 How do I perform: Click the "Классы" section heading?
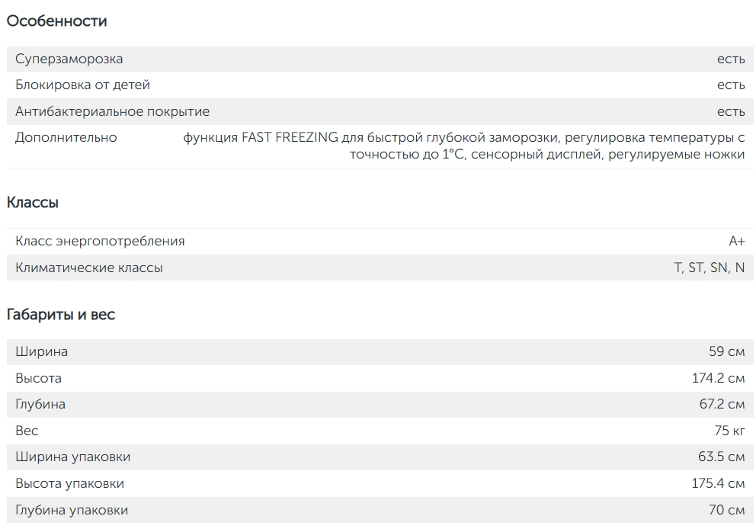coord(33,203)
